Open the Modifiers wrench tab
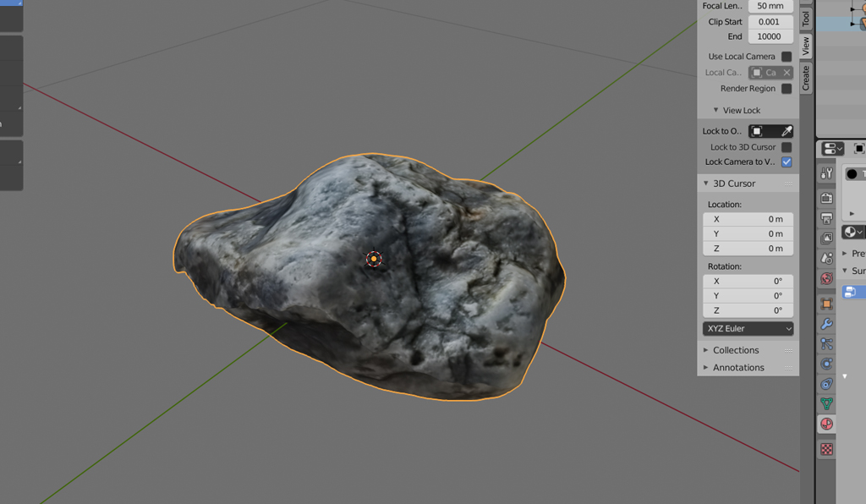 click(826, 324)
